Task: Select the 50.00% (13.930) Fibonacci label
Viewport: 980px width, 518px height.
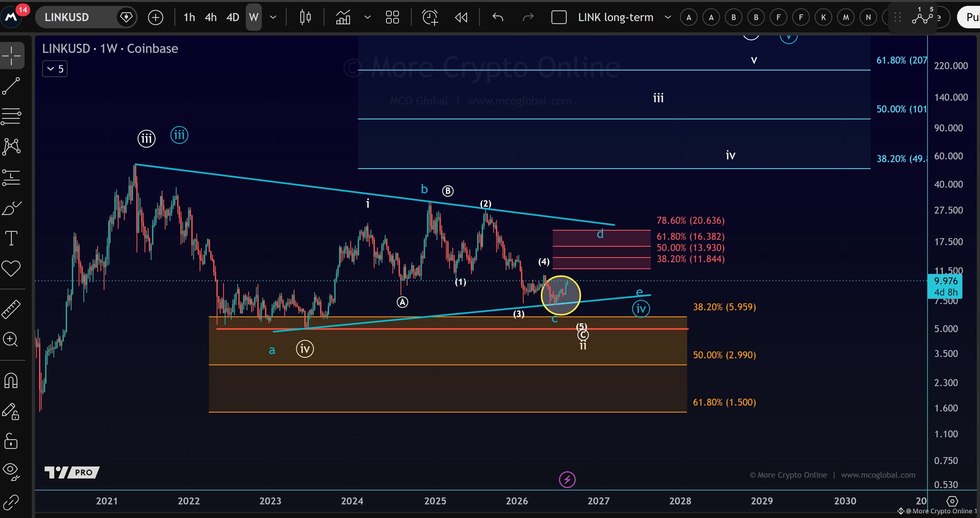Action: (690, 248)
